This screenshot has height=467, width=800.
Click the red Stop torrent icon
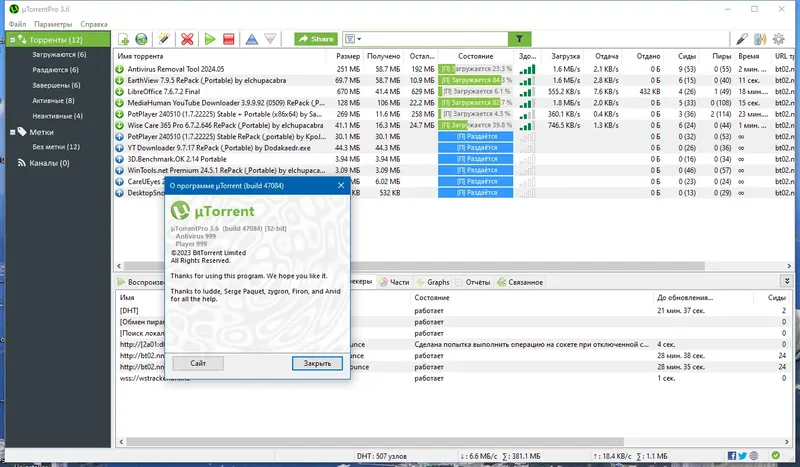click(x=229, y=39)
